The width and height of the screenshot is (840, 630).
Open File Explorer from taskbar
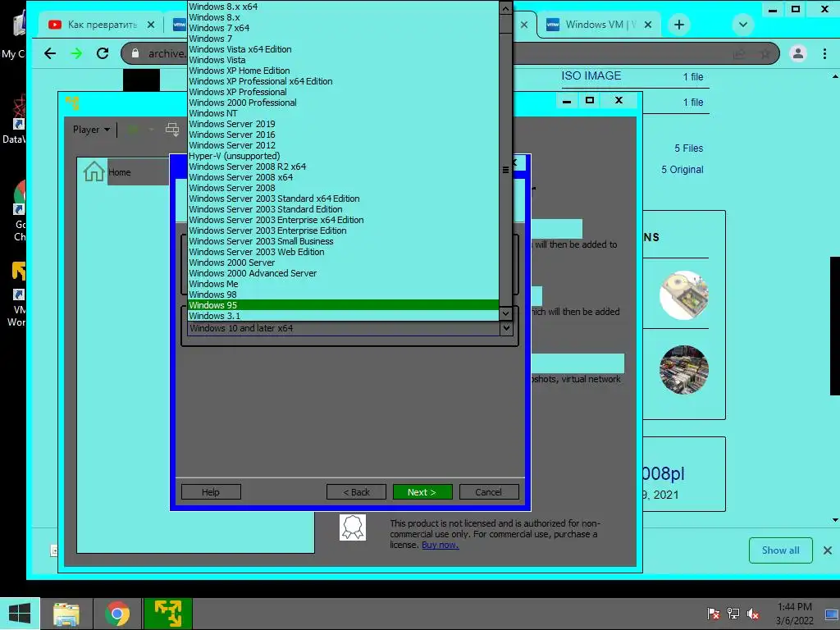coord(66,614)
